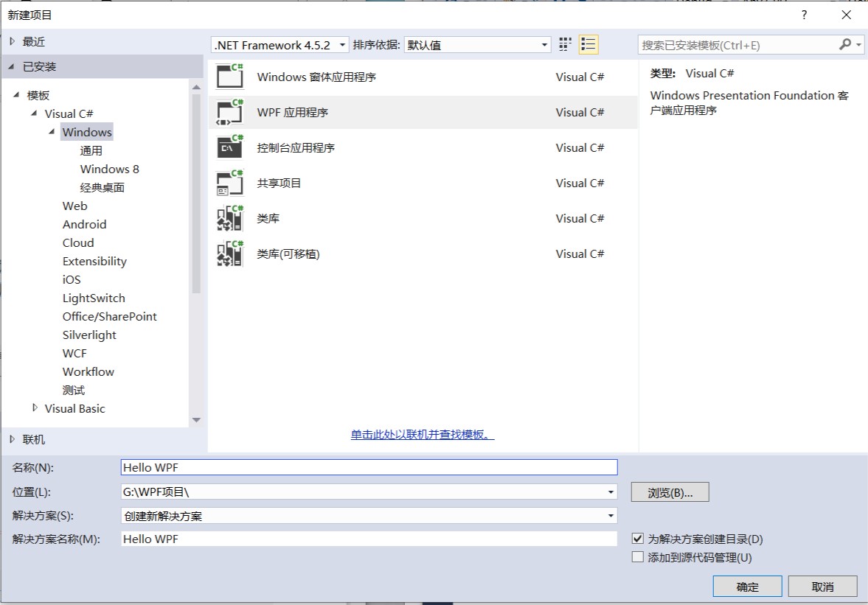Image resolution: width=868 pixels, height=605 pixels.
Task: Select Windows 8 tree item
Action: click(110, 169)
